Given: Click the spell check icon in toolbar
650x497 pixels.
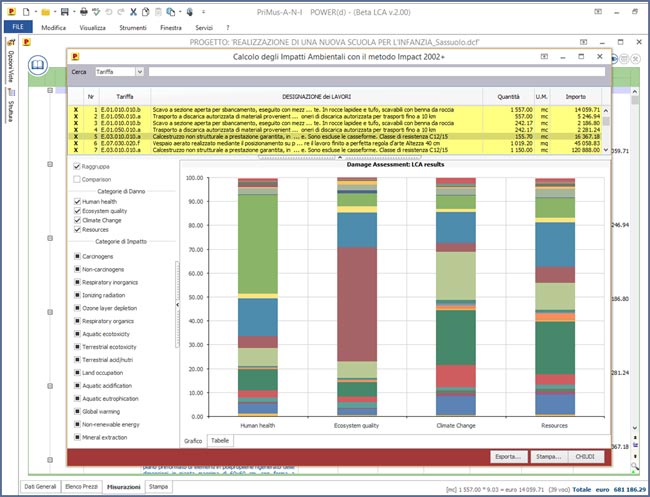Looking at the screenshot, I should click(x=96, y=12).
